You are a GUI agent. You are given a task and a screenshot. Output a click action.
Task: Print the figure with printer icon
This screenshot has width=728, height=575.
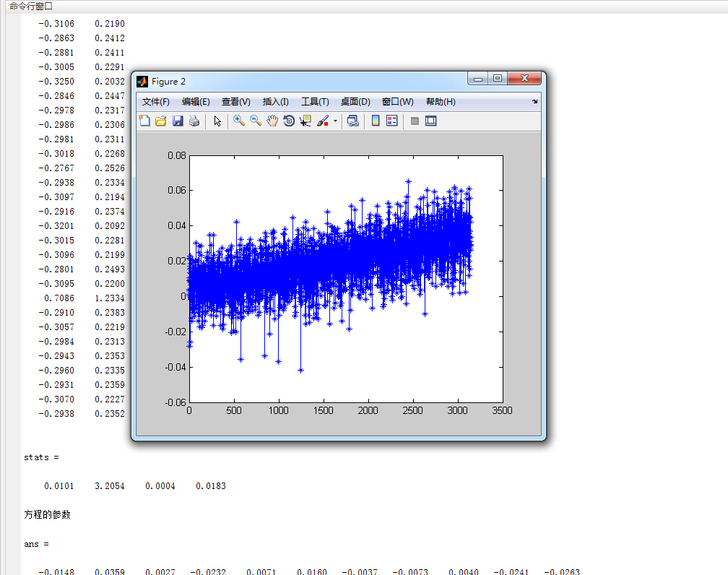(x=194, y=121)
